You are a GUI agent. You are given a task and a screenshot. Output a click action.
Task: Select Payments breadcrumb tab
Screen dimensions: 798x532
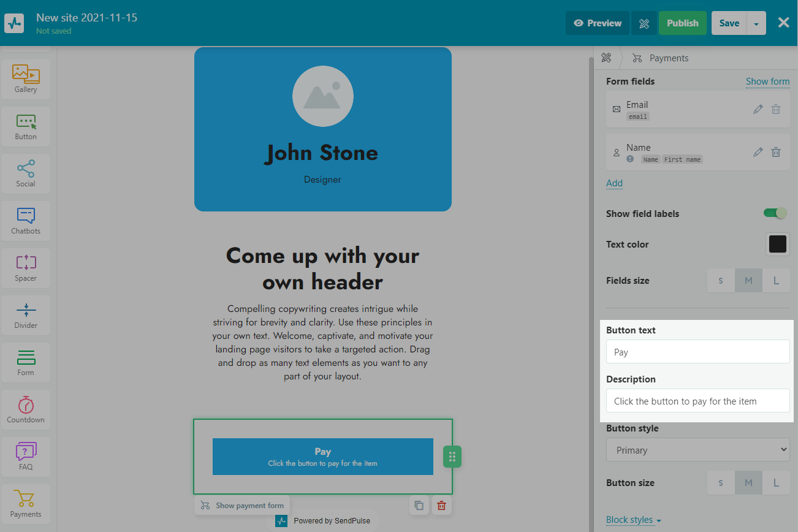(x=661, y=58)
